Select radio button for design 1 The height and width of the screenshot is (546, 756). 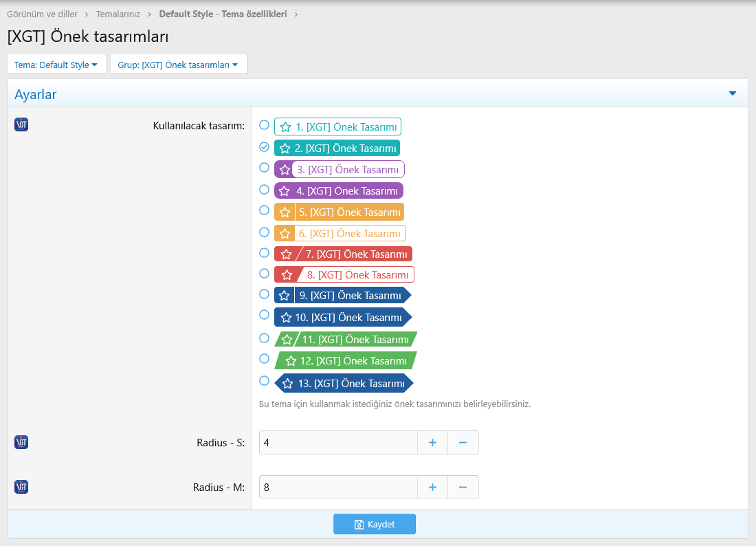point(264,125)
